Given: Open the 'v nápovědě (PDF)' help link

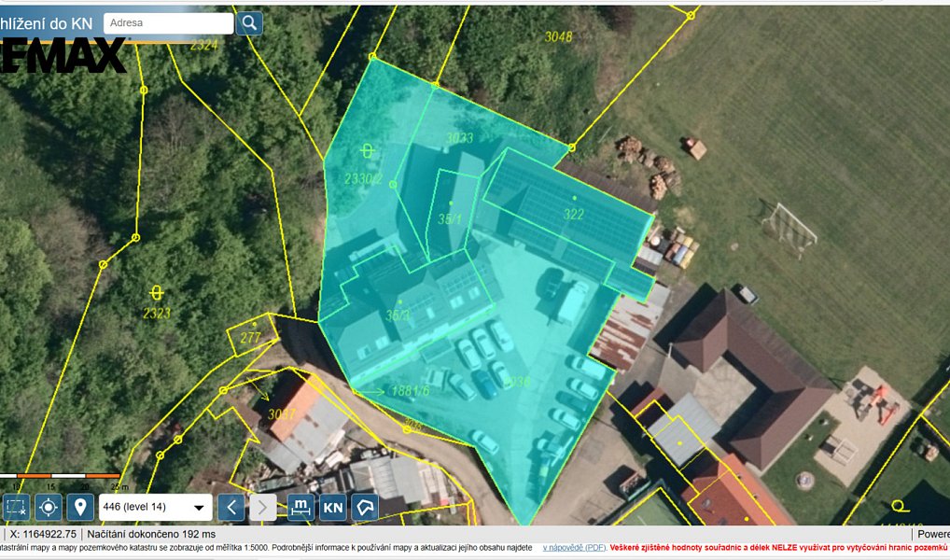Looking at the screenshot, I should pyautogui.click(x=574, y=548).
